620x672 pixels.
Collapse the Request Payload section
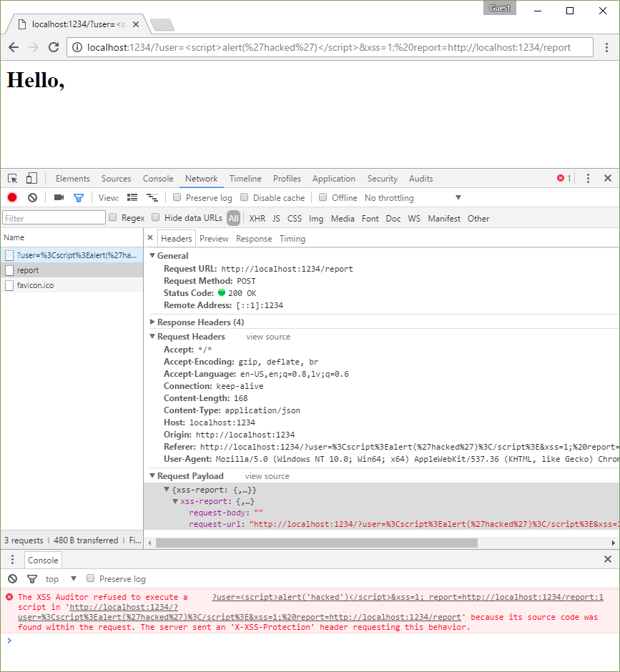click(152, 475)
